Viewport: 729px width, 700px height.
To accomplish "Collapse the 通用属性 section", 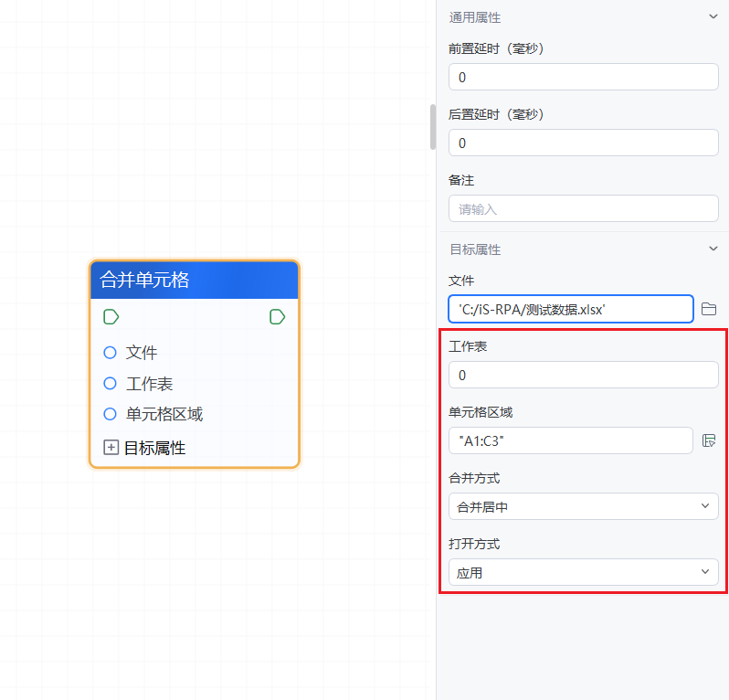I will 713,17.
